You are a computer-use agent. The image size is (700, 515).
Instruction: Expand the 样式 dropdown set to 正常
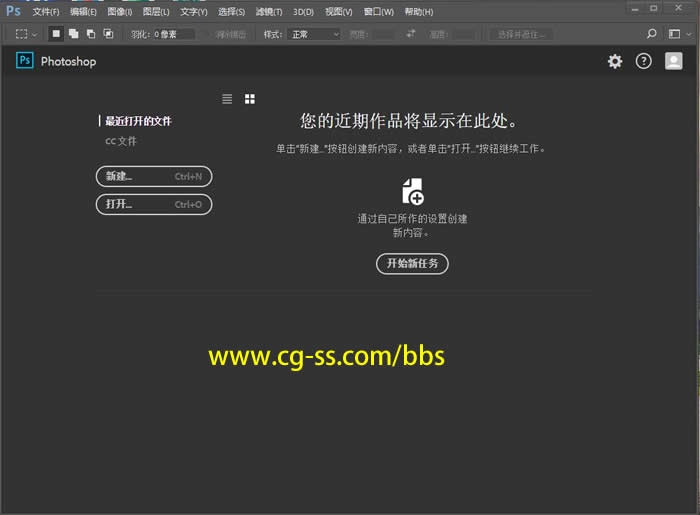(314, 33)
